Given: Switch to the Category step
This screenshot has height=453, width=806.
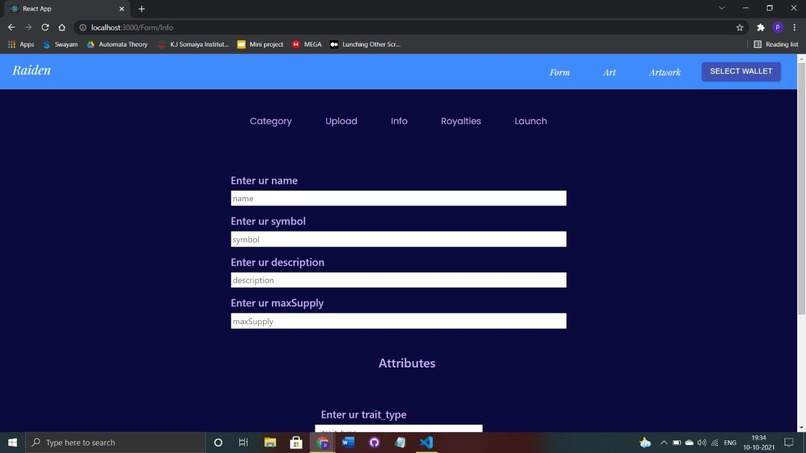Looking at the screenshot, I should tap(271, 121).
